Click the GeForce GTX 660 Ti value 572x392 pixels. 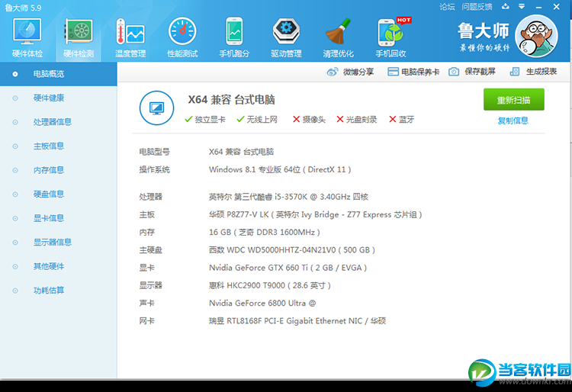pos(288,268)
